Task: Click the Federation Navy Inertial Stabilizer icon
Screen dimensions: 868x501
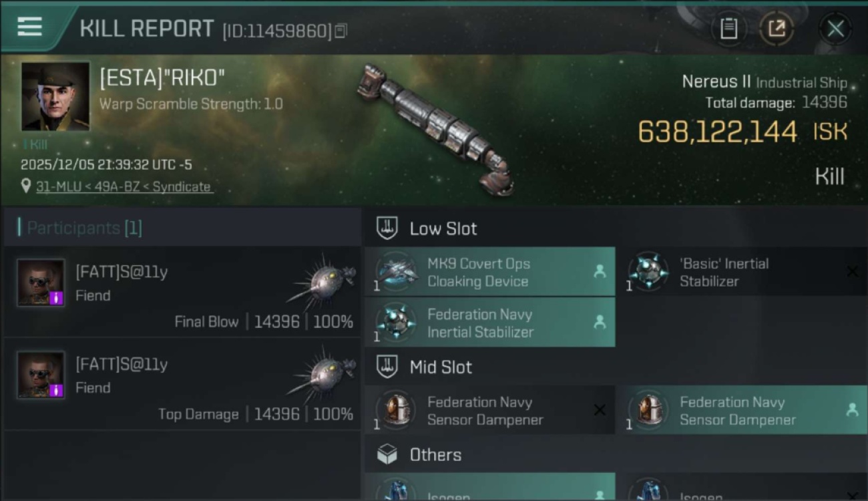Action: tap(397, 323)
